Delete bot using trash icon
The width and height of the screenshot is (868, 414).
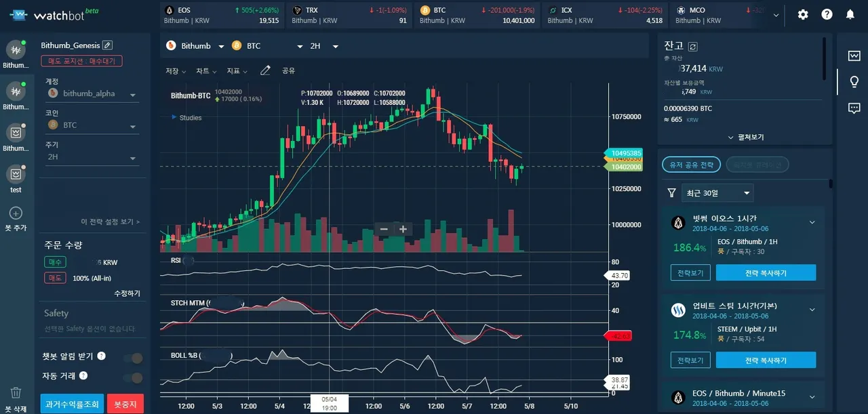(16, 393)
